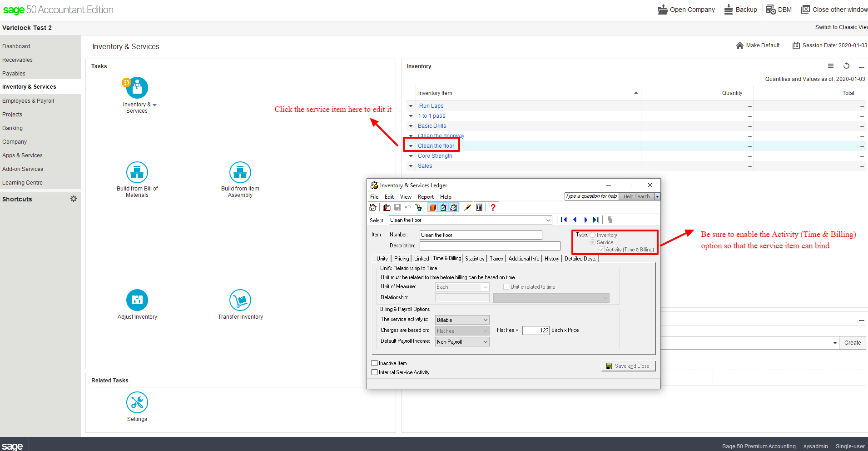This screenshot has width=868, height=451.
Task: Jump to the first record arrow
Action: pyautogui.click(x=564, y=220)
